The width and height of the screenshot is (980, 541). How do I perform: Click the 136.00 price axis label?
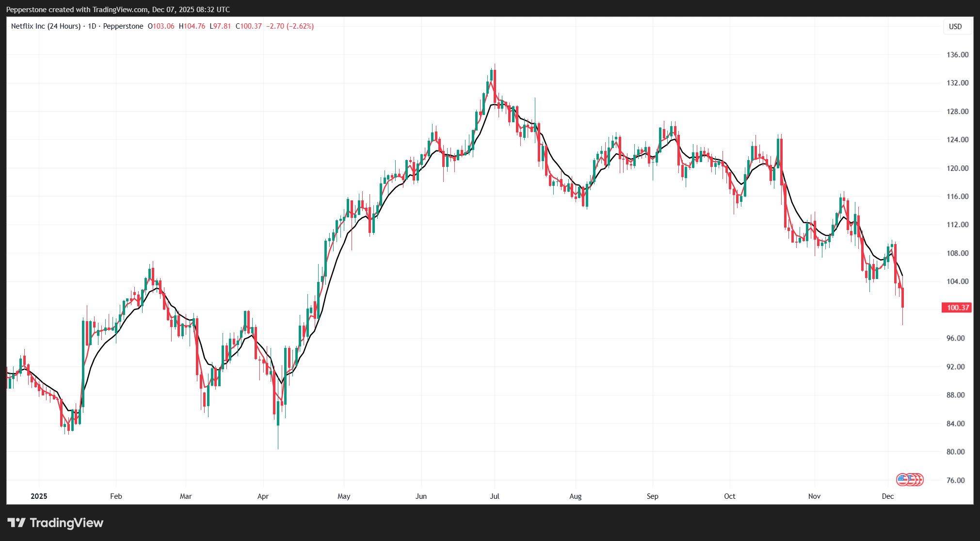coord(957,55)
